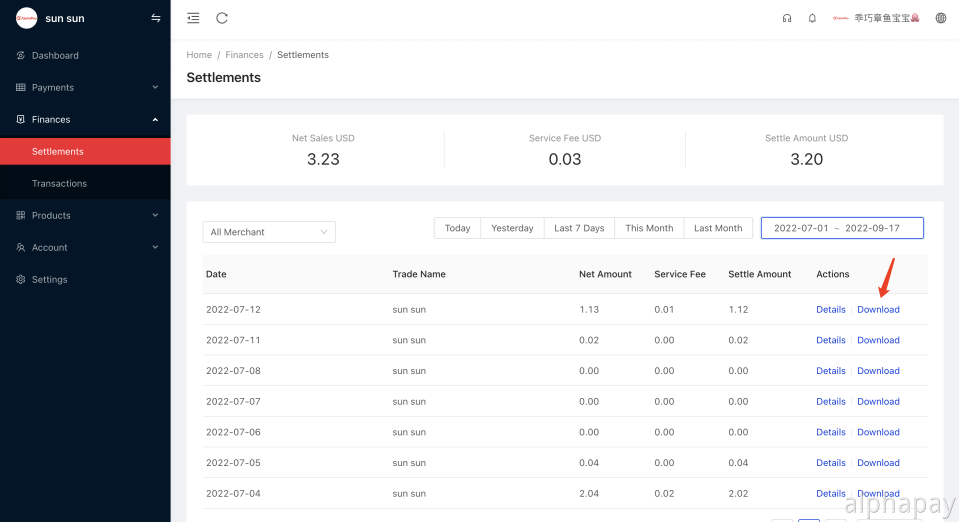Click the merchant switch arrows icon
This screenshot has width=959, height=522.
155,18
